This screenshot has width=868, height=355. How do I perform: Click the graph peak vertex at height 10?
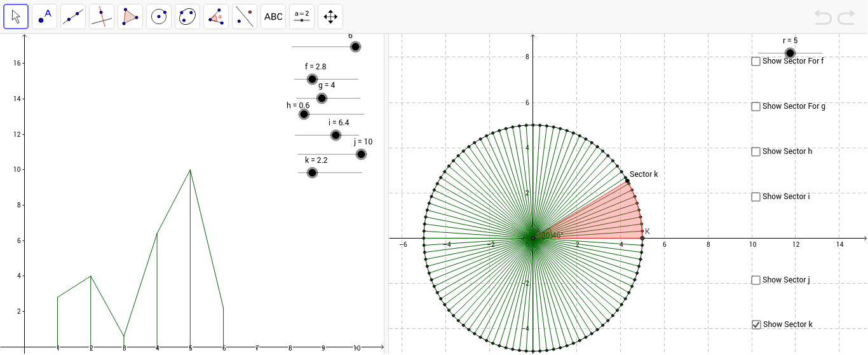click(x=190, y=170)
